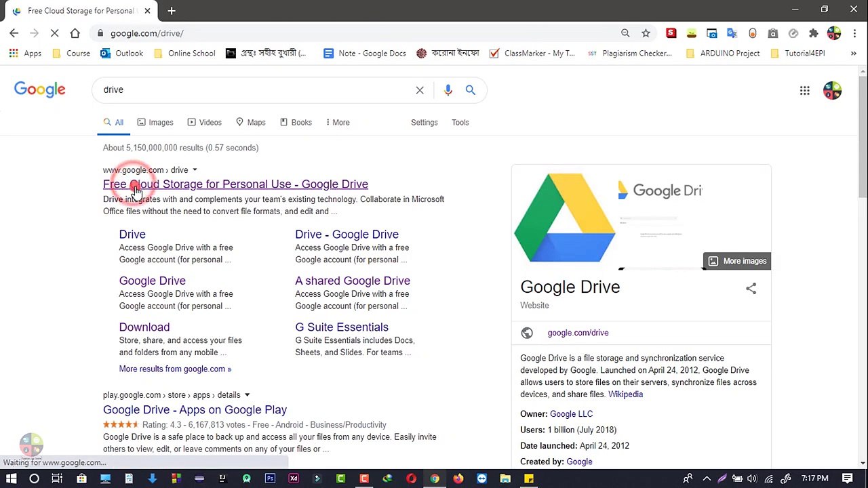The height and width of the screenshot is (488, 868).
Task: Open More results from google.com
Action: [175, 369]
